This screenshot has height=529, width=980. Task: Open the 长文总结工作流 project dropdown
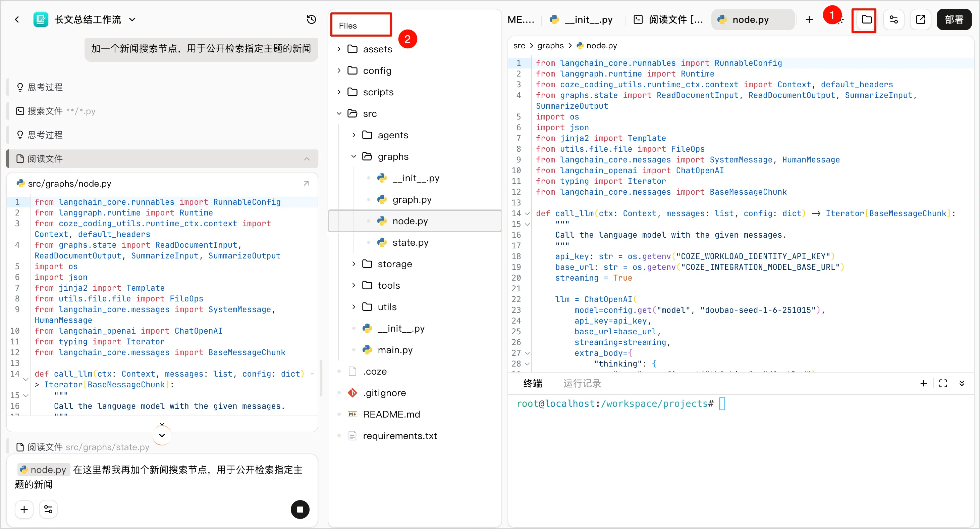[132, 19]
